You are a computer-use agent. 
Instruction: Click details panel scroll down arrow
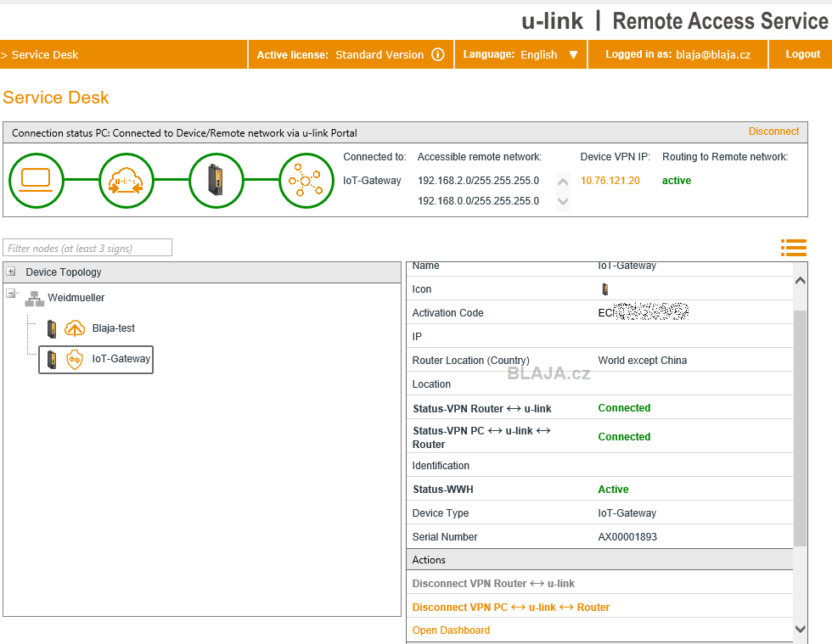[x=800, y=629]
